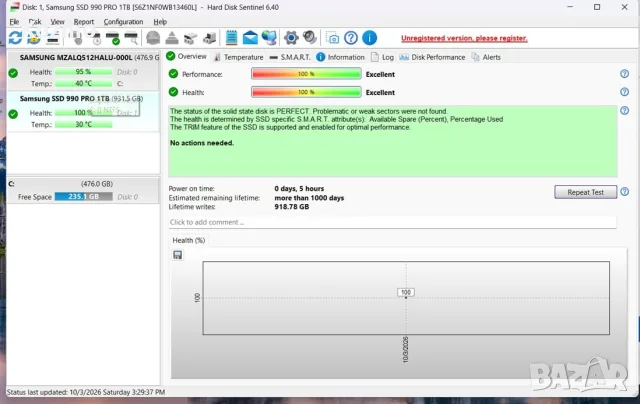The width and height of the screenshot is (640, 404).
Task: Click the Health (%) chart tab label
Action: point(189,240)
